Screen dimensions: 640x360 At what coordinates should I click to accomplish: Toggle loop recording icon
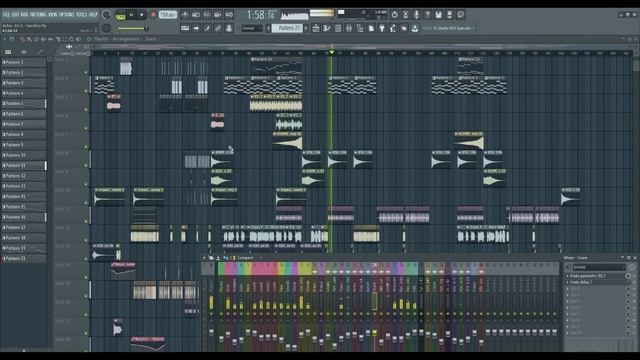[x=229, y=15]
